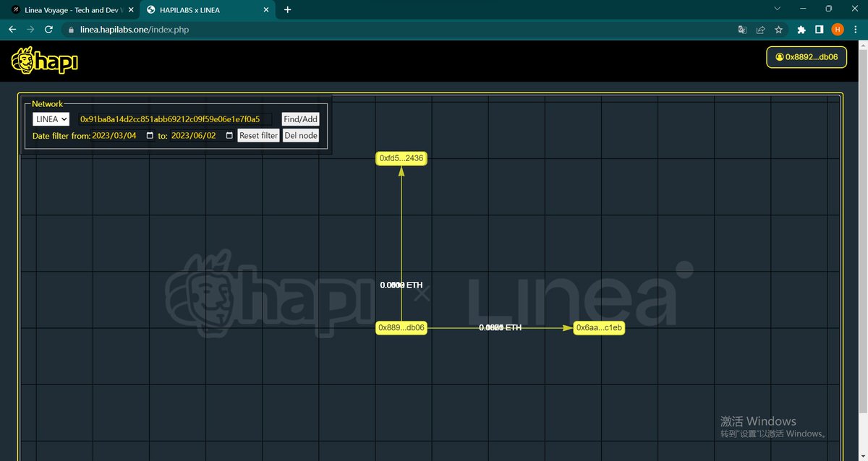Click the Reset filter button
The height and width of the screenshot is (461, 868).
click(x=258, y=136)
